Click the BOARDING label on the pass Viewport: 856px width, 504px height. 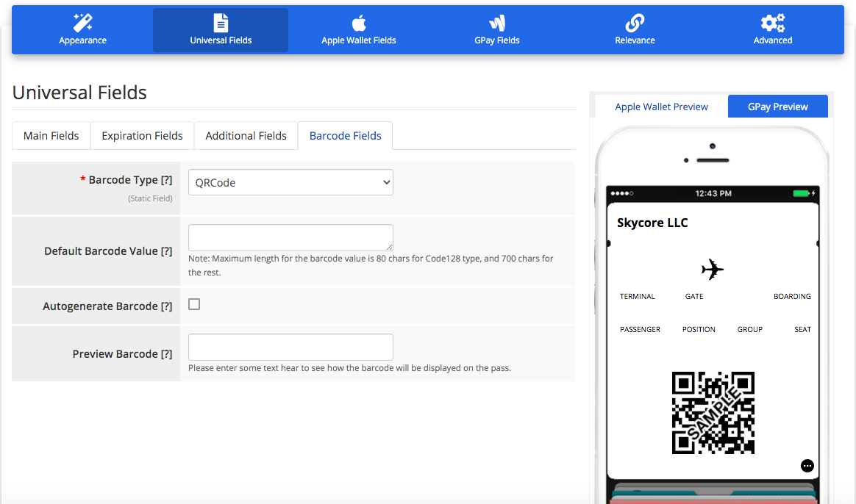tap(792, 297)
